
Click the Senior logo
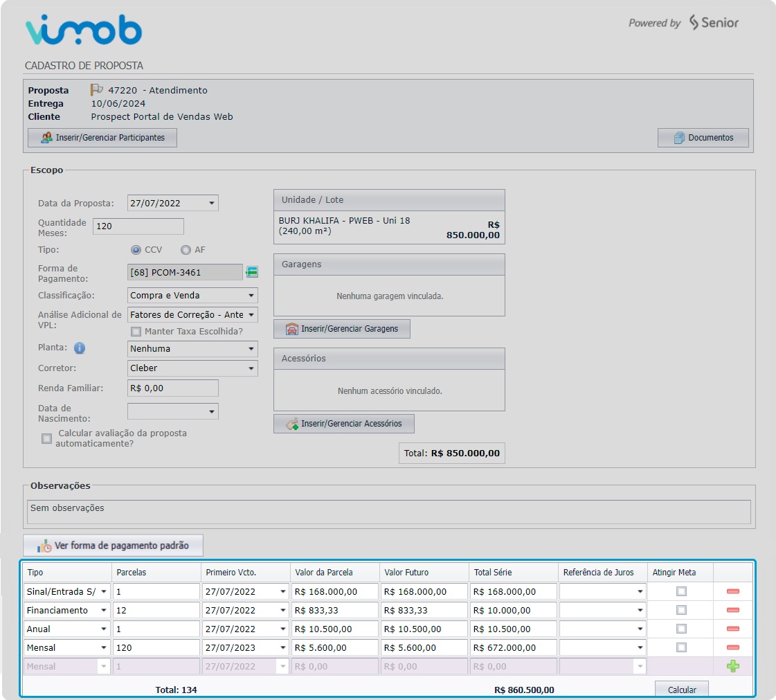coord(714,22)
